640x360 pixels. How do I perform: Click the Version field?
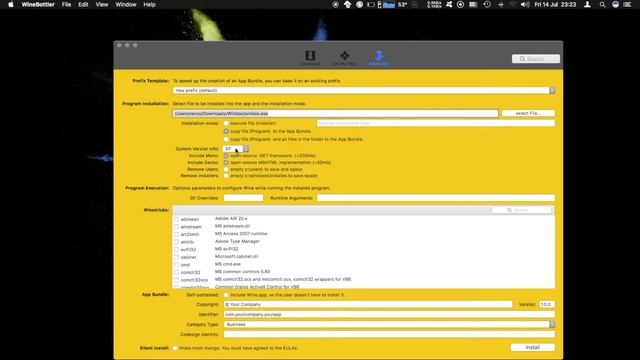547,304
